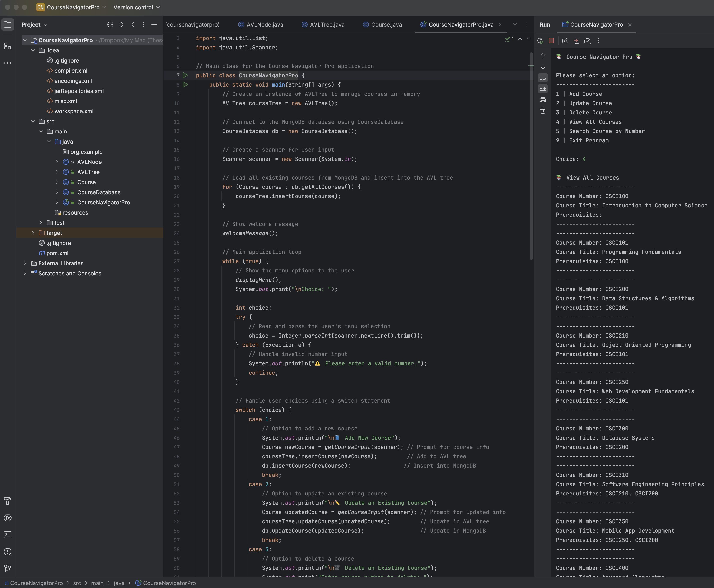Open the editor tabs overflow dropdown
This screenshot has height=588, width=714.
tap(515, 25)
